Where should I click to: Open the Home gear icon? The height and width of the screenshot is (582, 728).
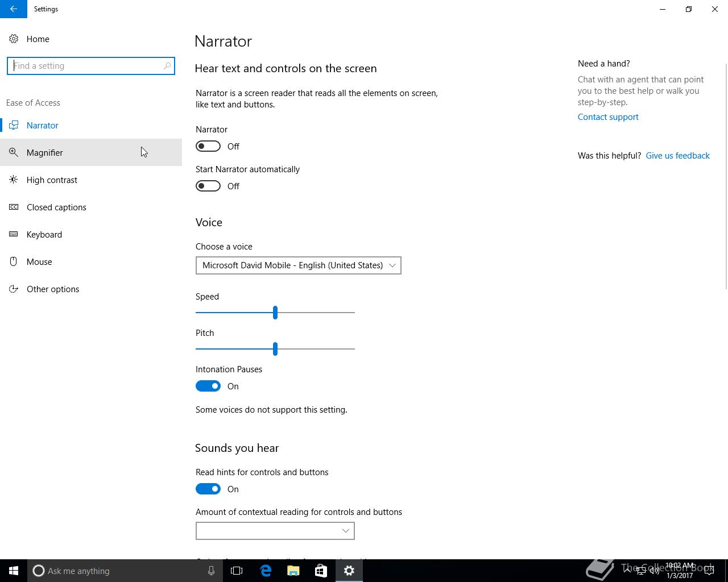14,39
